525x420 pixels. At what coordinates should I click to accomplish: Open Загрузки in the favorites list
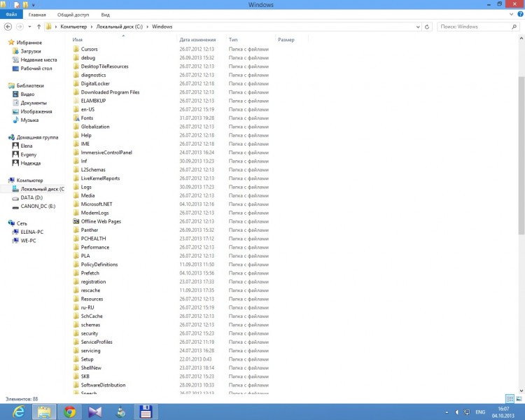point(31,51)
